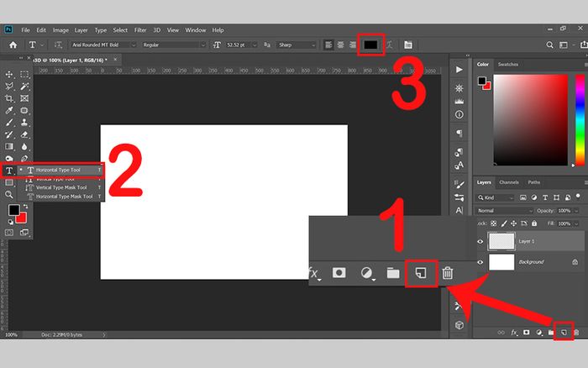Screen dimensions: 588x368
Task: Select the Lasso tool
Action: [x=9, y=87]
